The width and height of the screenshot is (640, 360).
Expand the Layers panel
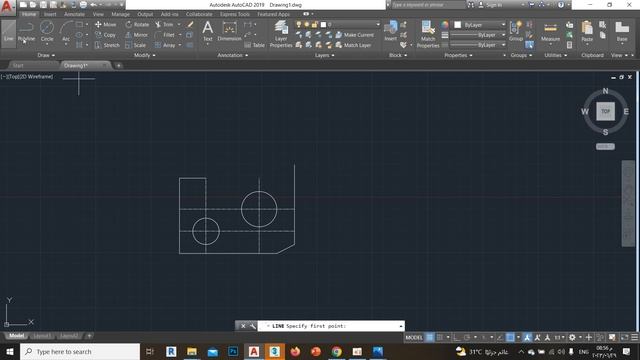pyautogui.click(x=324, y=55)
